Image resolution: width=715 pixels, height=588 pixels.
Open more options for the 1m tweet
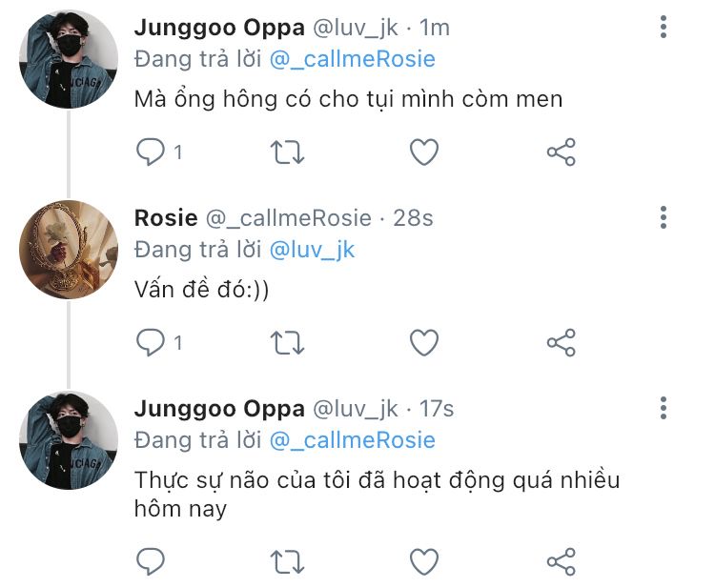664,27
